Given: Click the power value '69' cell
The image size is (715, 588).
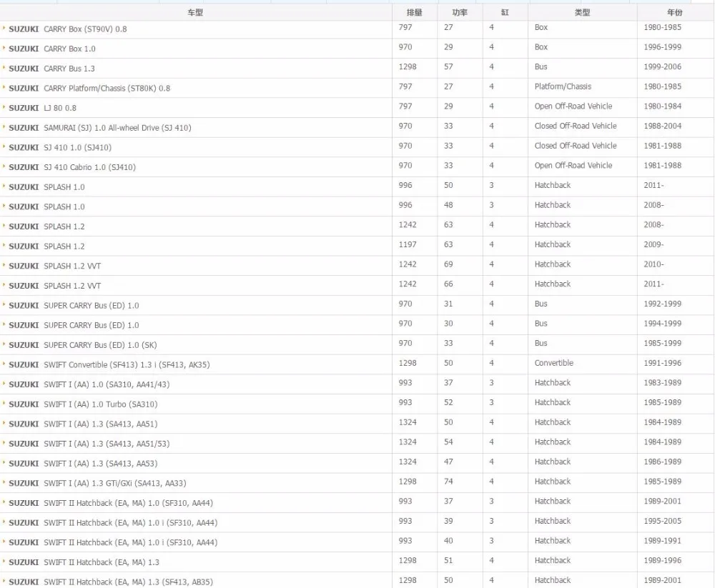Looking at the screenshot, I should pos(448,264).
